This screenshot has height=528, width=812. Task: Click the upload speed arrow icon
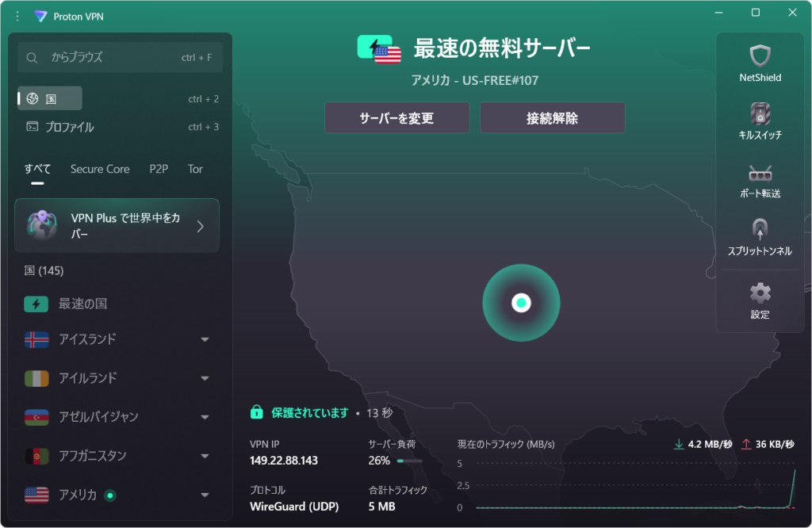tap(745, 444)
